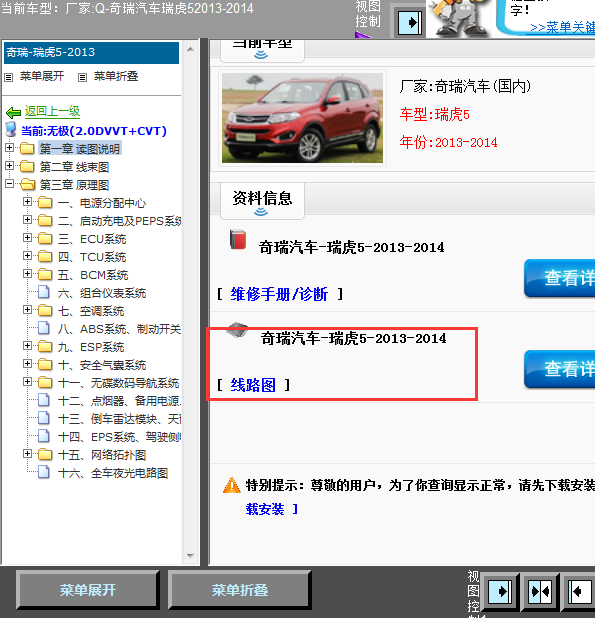Click the computer icon beside 当前:无极

point(11,129)
